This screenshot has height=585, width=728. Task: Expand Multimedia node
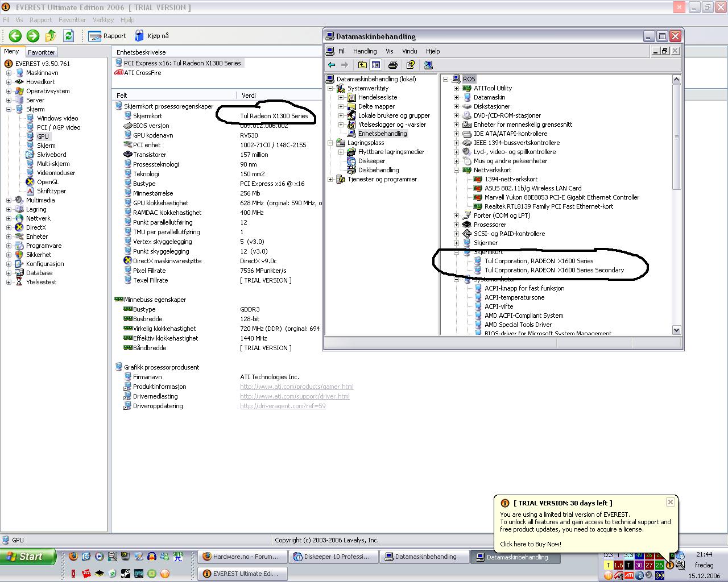(x=9, y=200)
